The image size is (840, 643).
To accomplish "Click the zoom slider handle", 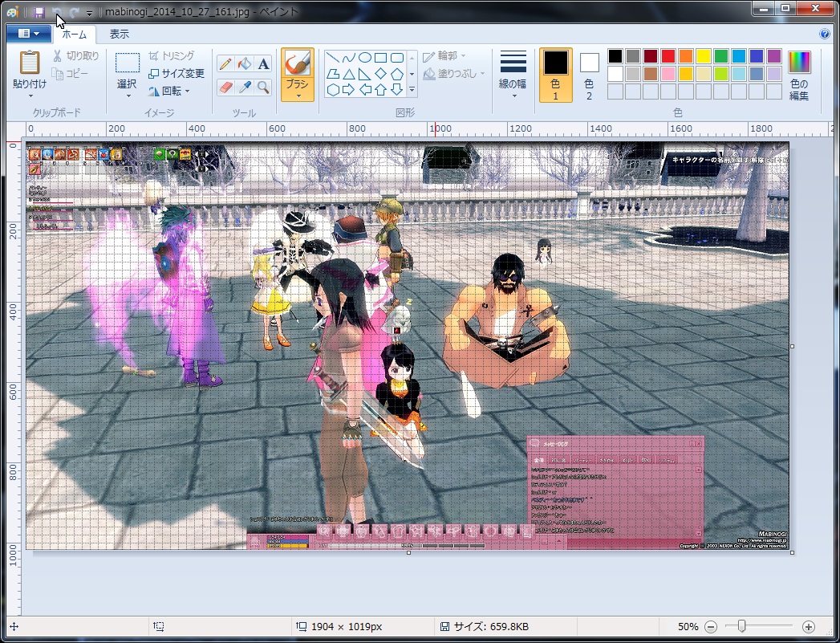I will (x=741, y=626).
